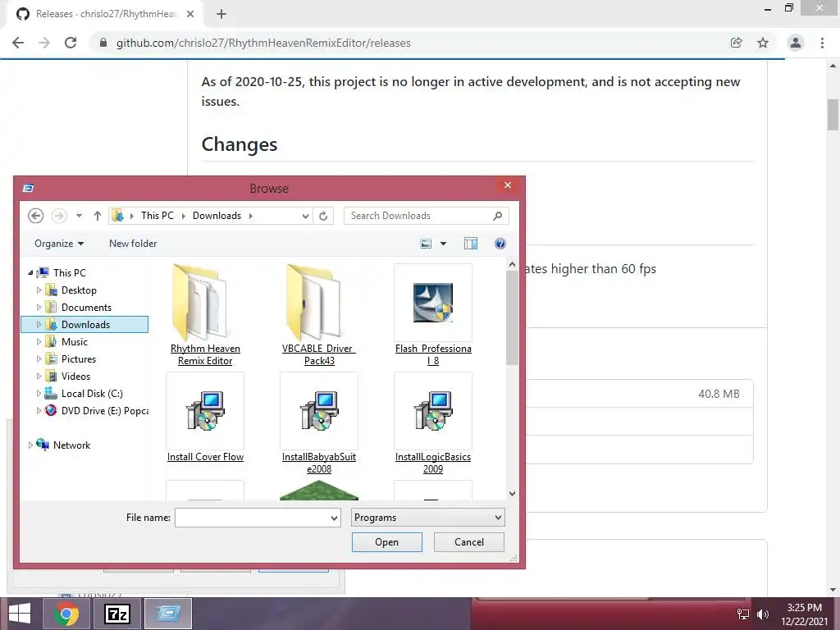Toggle the preview pane icon
This screenshot has height=630, width=840.
(470, 244)
